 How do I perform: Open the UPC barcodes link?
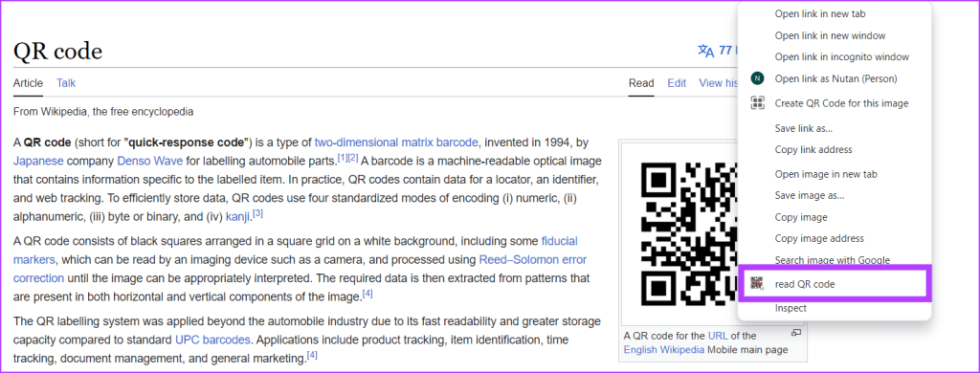(212, 340)
